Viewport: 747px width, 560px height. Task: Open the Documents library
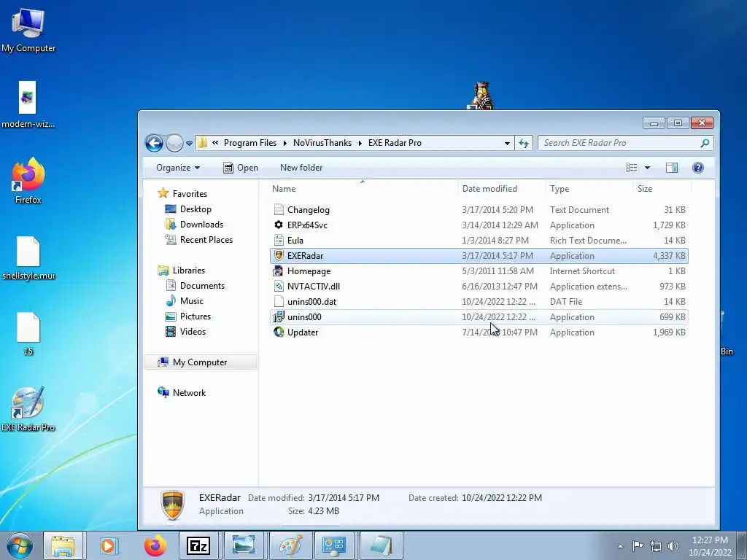pos(196,285)
